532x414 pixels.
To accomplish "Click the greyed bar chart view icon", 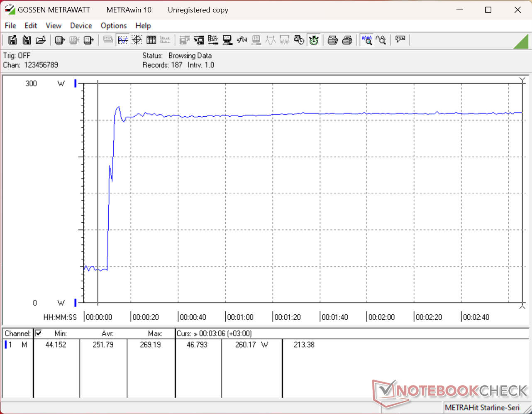I will point(165,40).
